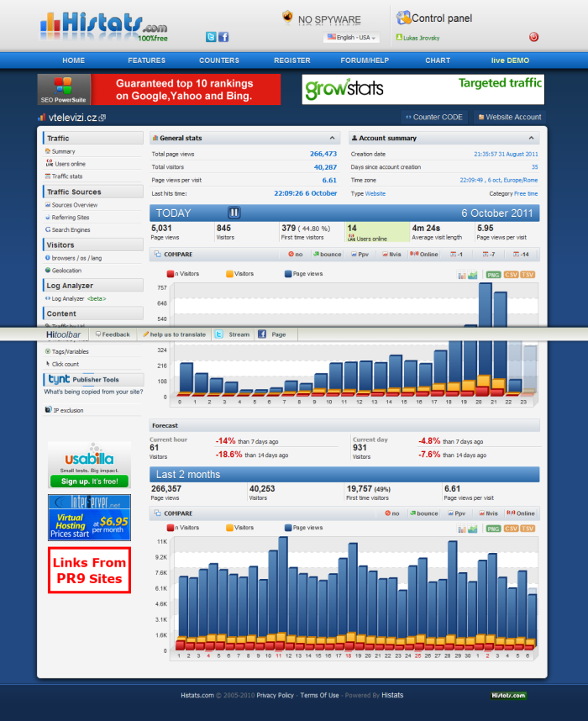The width and height of the screenshot is (588, 721).
Task: Toggle Online in Last 2 months compare
Action: click(521, 513)
